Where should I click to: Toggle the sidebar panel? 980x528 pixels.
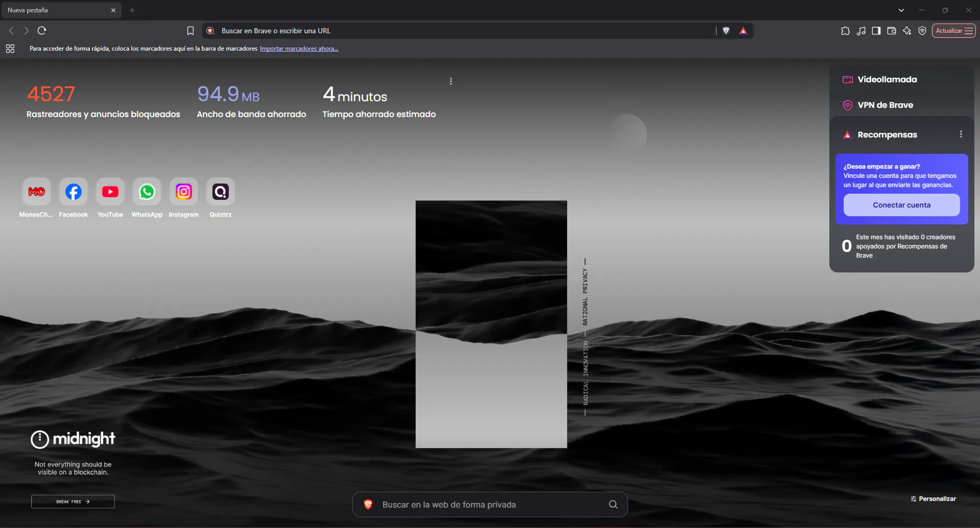(x=876, y=31)
